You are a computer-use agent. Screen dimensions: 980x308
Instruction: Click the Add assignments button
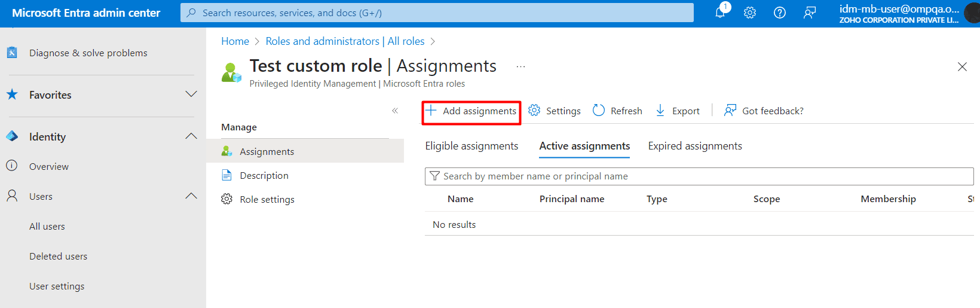tap(471, 111)
